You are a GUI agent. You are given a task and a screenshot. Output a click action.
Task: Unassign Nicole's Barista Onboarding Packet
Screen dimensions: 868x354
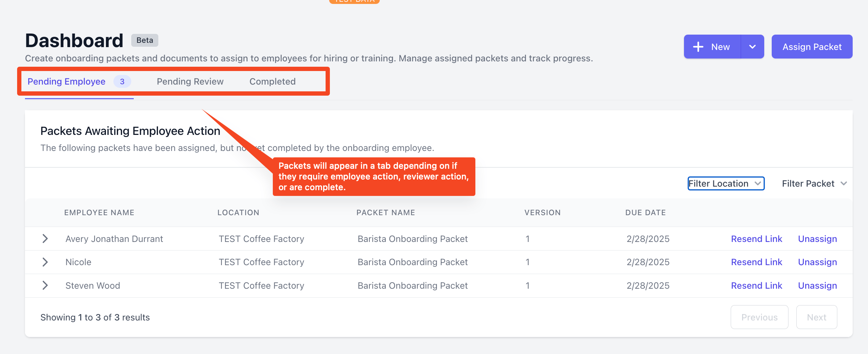point(817,262)
